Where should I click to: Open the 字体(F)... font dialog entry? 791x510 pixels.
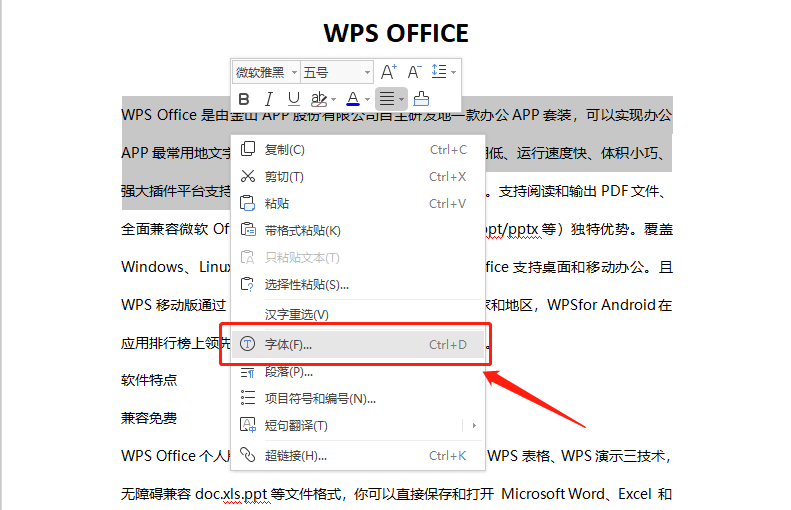[x=358, y=345]
